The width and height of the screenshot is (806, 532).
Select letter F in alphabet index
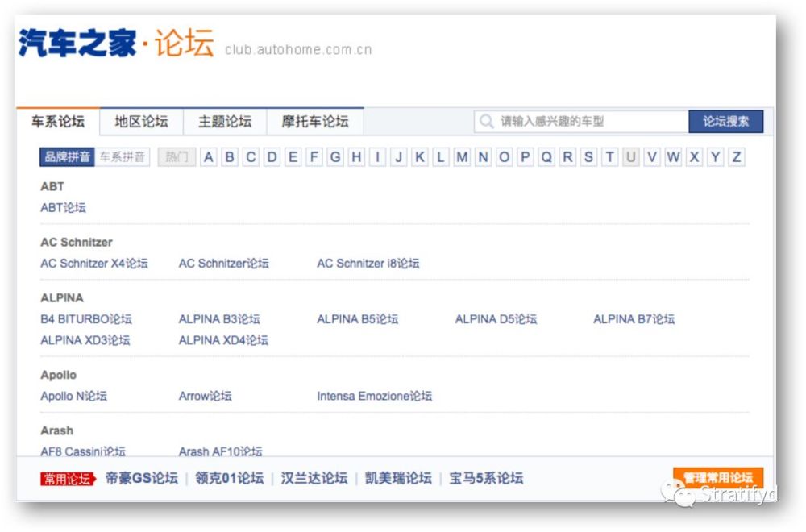[x=314, y=156]
